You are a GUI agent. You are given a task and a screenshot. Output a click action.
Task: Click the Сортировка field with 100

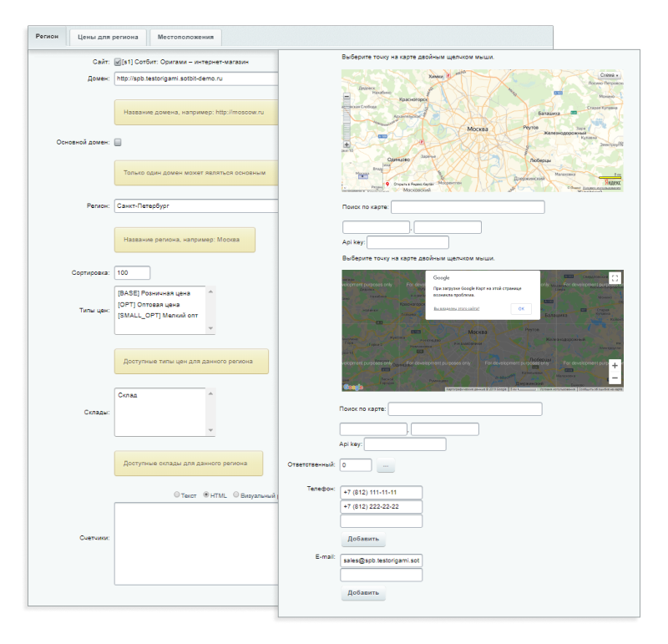point(132,273)
